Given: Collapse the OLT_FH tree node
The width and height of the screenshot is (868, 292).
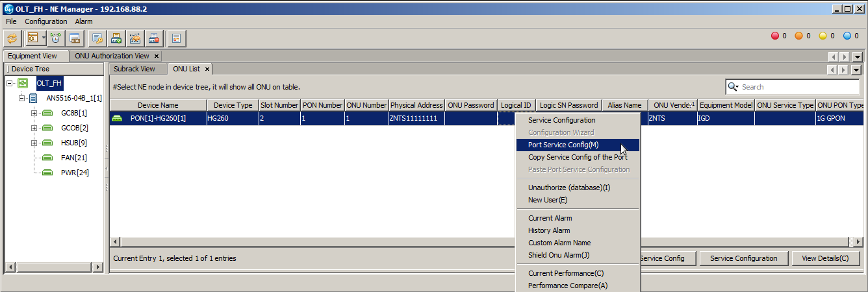Looking at the screenshot, I should click(x=10, y=83).
